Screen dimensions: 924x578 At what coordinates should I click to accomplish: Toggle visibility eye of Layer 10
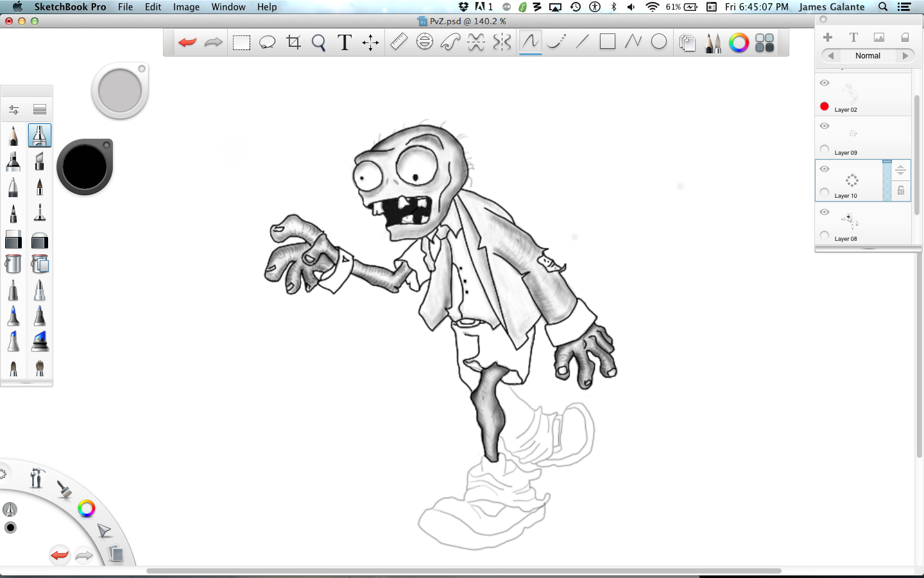(x=825, y=169)
